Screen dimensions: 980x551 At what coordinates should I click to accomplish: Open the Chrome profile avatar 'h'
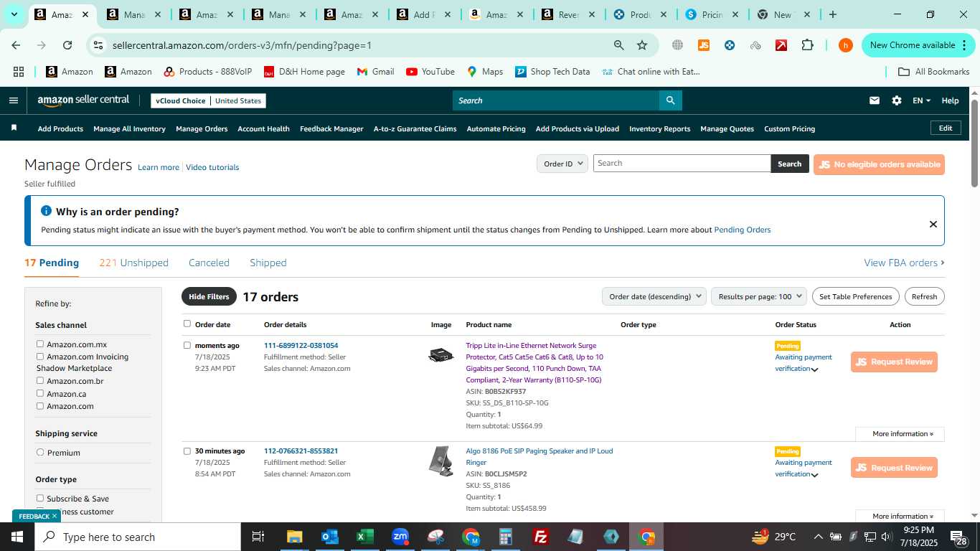846,45
